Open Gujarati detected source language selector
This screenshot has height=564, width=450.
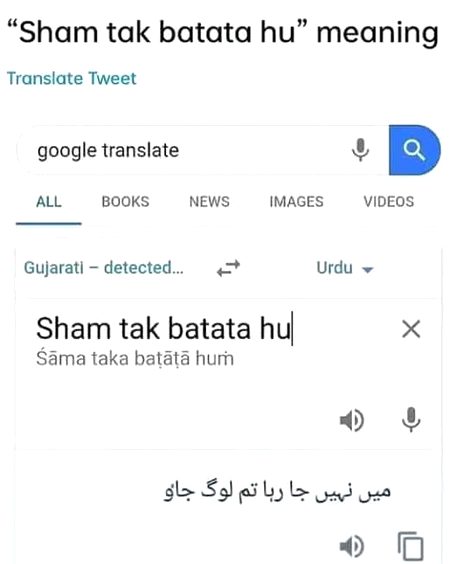[104, 268]
